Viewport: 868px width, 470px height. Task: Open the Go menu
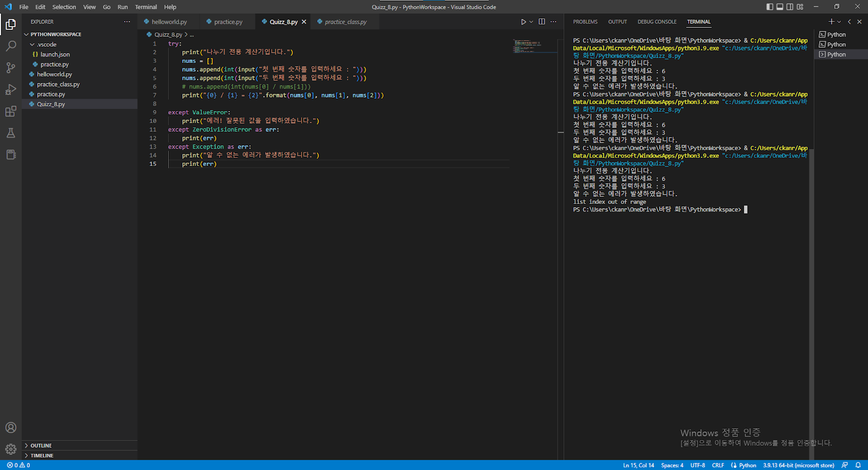107,7
